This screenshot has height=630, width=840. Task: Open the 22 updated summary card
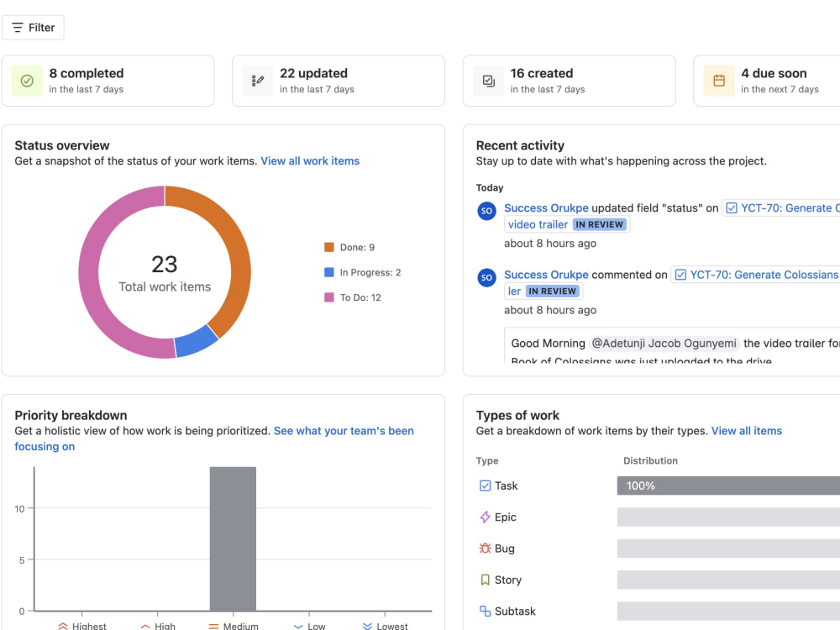pyautogui.click(x=339, y=81)
